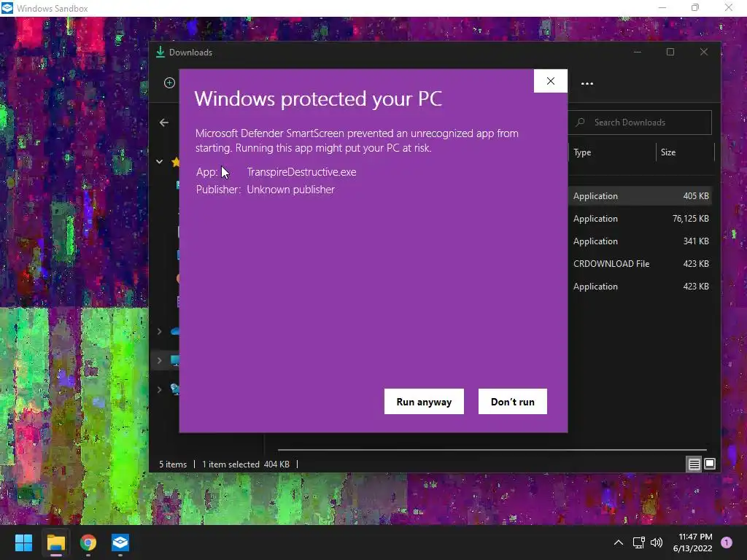Open File Explorer from the taskbar
The width and height of the screenshot is (747, 560).
(x=55, y=542)
